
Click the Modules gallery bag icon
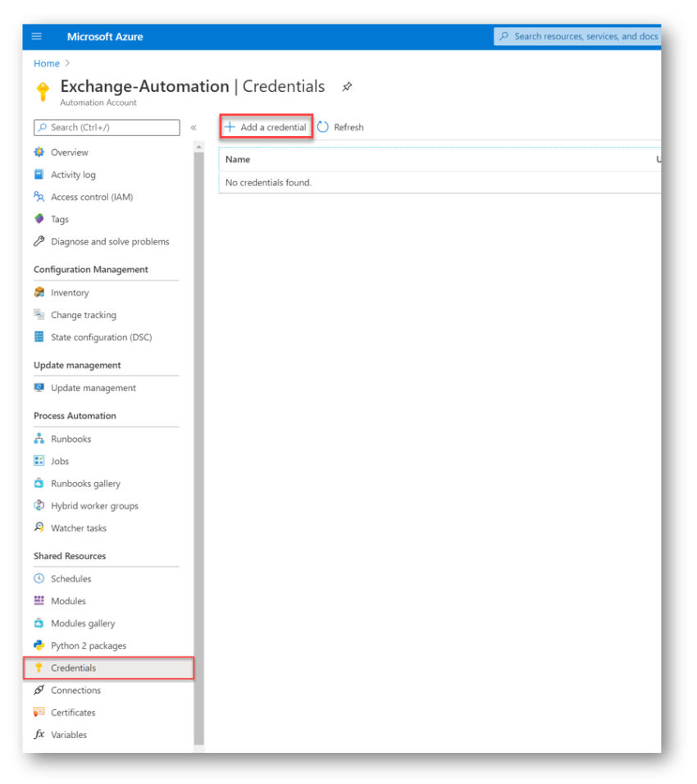tap(39, 623)
